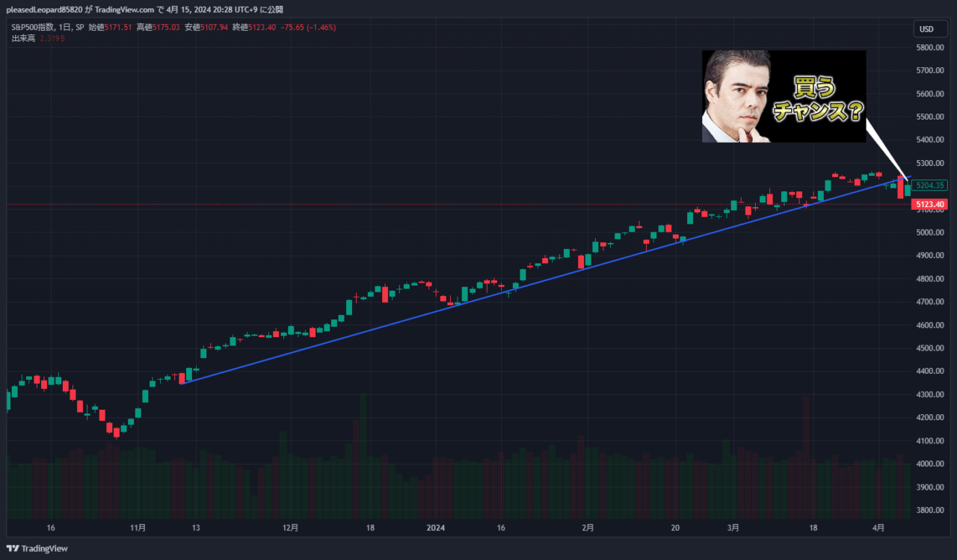Click the 5800.00 value on the price scale
Image resolution: width=957 pixels, height=560 pixels.
point(929,47)
